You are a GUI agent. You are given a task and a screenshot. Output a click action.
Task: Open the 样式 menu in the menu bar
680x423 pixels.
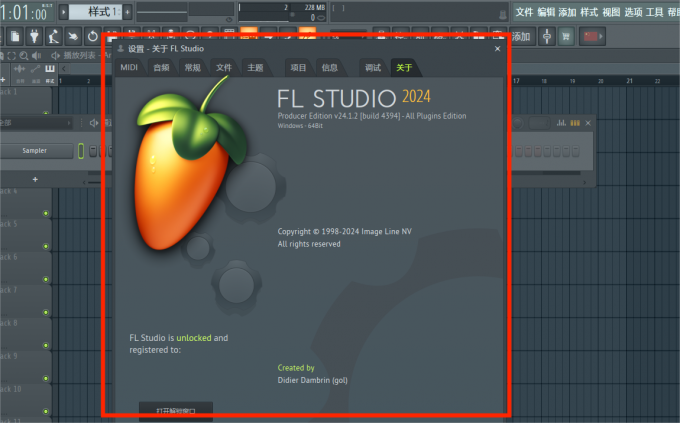click(x=589, y=12)
